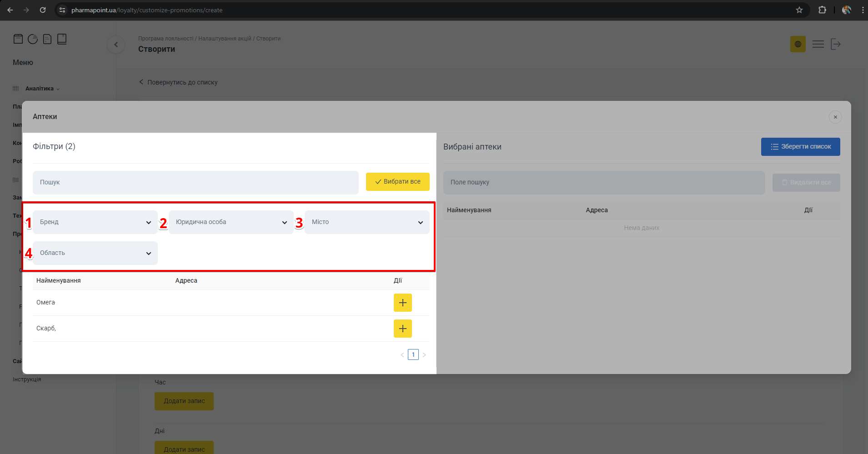Click the yellow globe language icon
Image resolution: width=868 pixels, height=454 pixels.
[798, 44]
